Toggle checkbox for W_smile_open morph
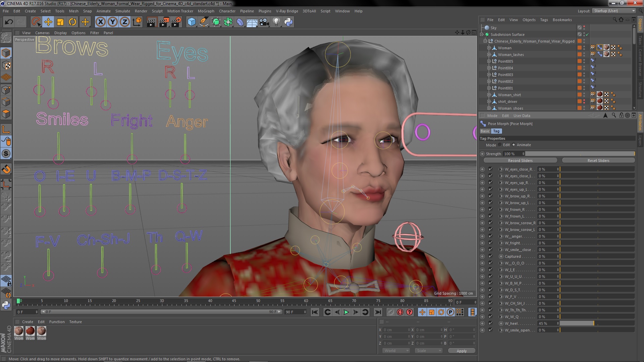This screenshot has width=644, height=362. [490, 330]
